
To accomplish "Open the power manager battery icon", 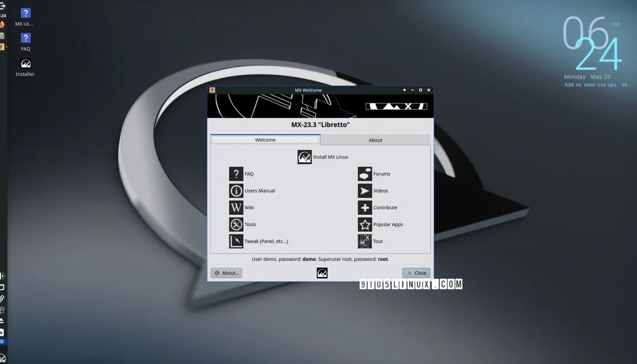I will 2,332.
